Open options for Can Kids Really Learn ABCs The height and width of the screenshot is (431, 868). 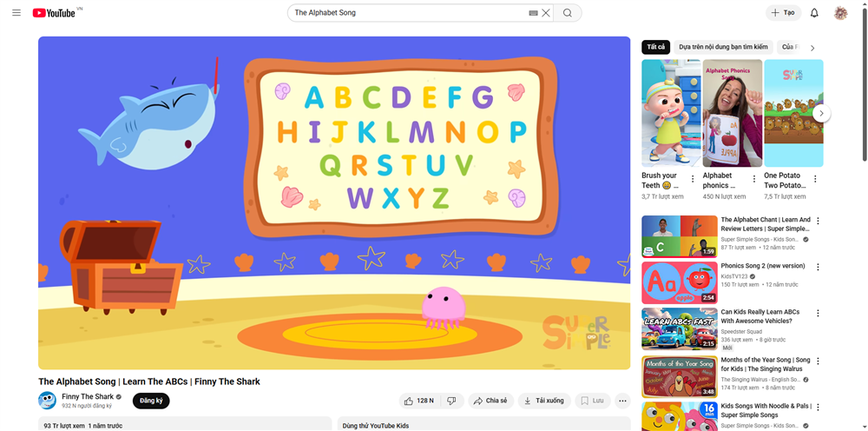click(818, 313)
